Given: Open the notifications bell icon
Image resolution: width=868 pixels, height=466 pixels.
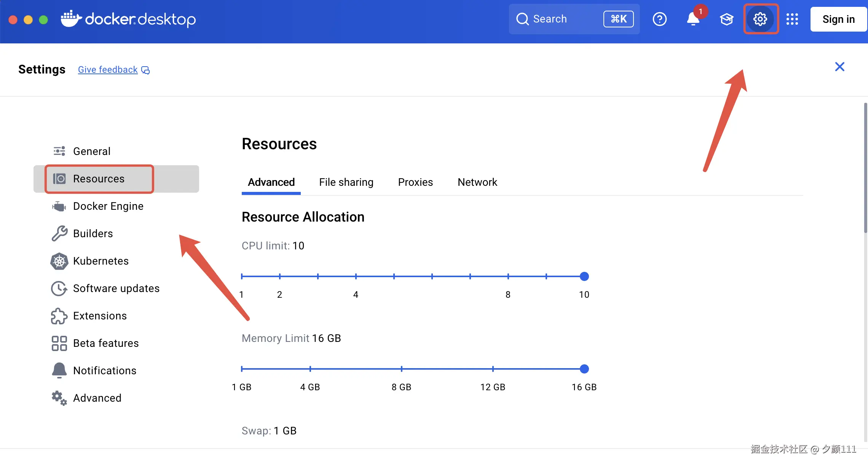Looking at the screenshot, I should click(x=693, y=19).
